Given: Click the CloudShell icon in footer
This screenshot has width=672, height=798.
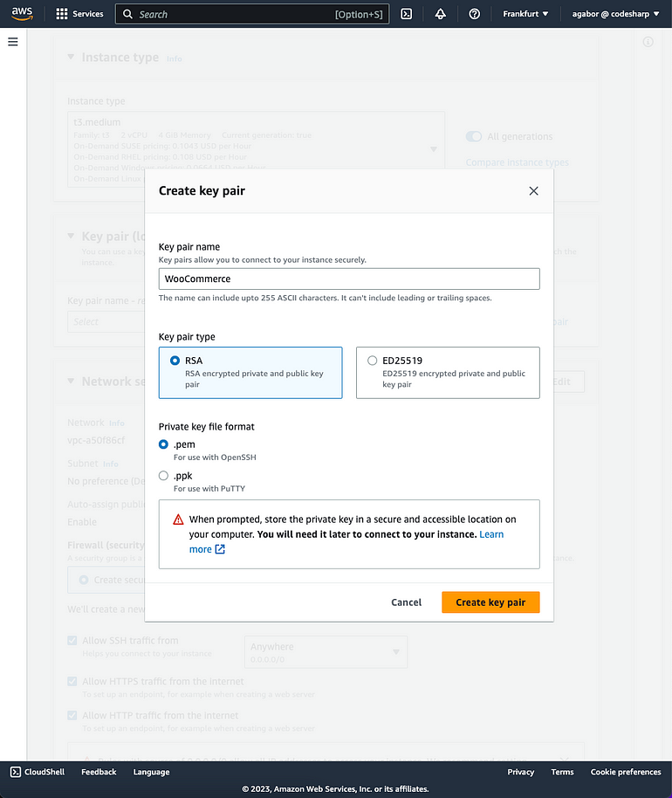Looking at the screenshot, I should pos(16,772).
